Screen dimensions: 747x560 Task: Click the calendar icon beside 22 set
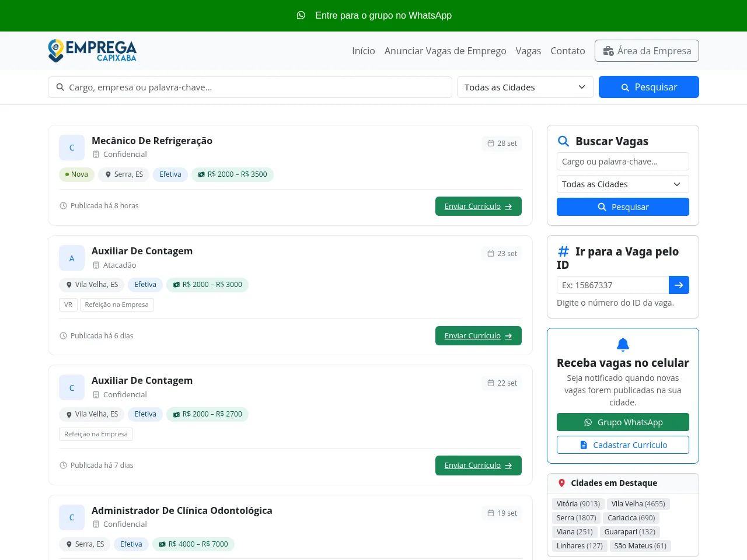pyautogui.click(x=491, y=383)
